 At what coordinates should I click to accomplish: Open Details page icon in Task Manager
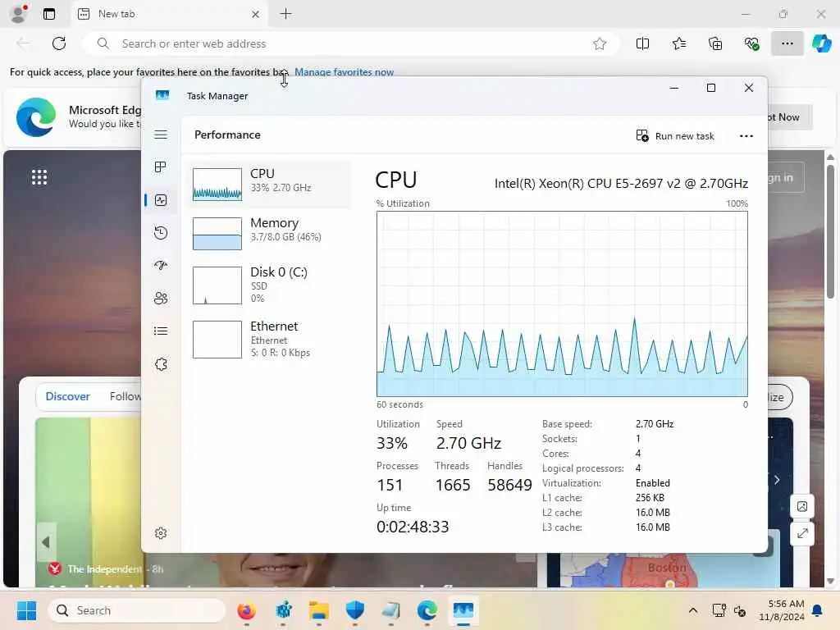(161, 331)
